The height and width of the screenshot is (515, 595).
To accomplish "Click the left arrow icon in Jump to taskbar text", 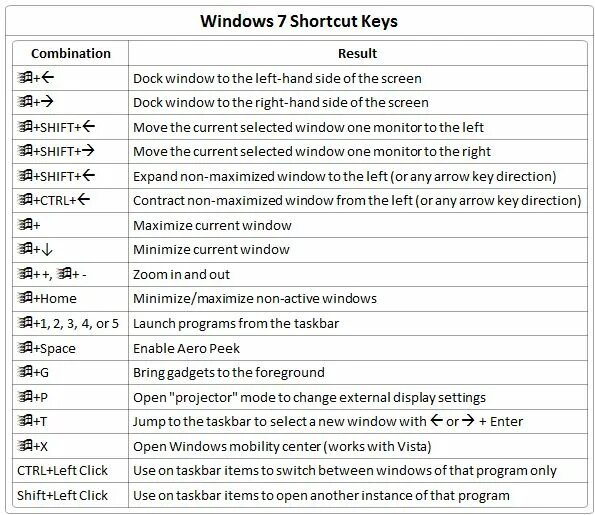I will coord(437,420).
